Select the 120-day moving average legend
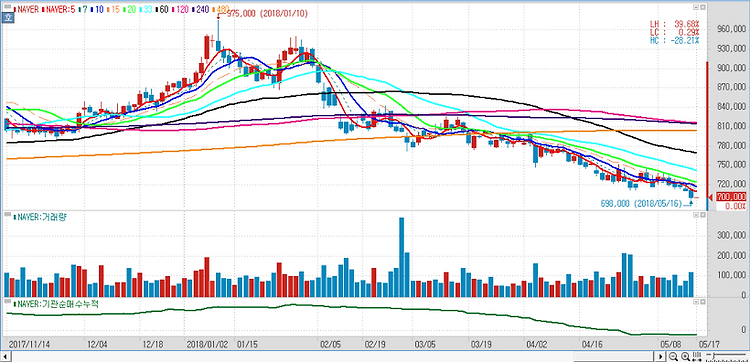The height and width of the screenshot is (362, 750). (x=180, y=10)
